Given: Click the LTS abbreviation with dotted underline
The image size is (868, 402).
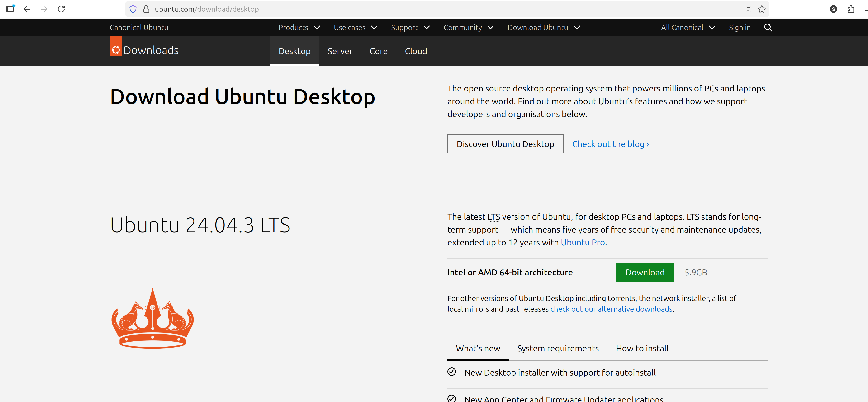Looking at the screenshot, I should tap(494, 217).
